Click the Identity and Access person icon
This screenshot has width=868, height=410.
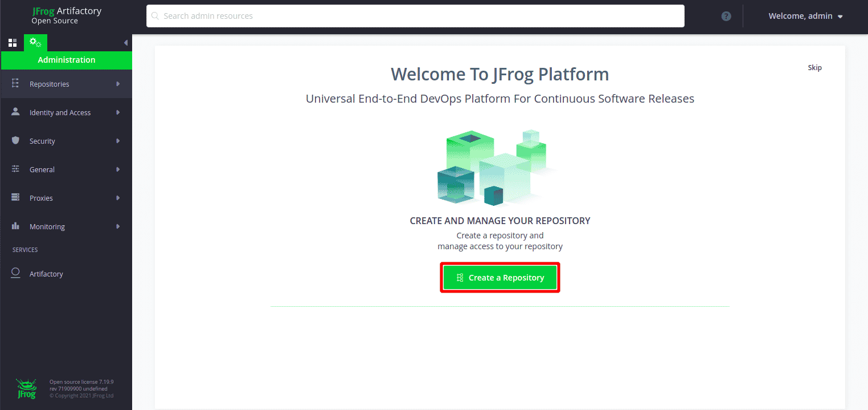click(15, 112)
